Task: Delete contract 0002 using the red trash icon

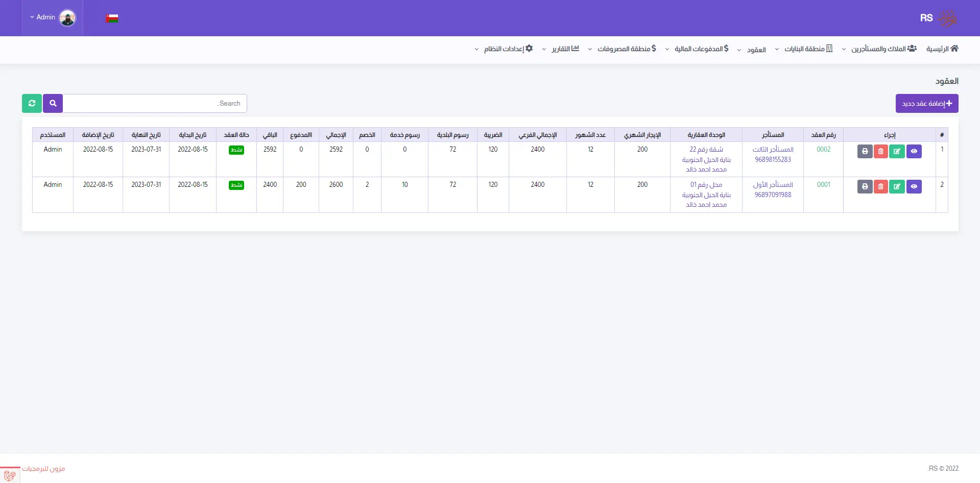Action: coord(880,152)
